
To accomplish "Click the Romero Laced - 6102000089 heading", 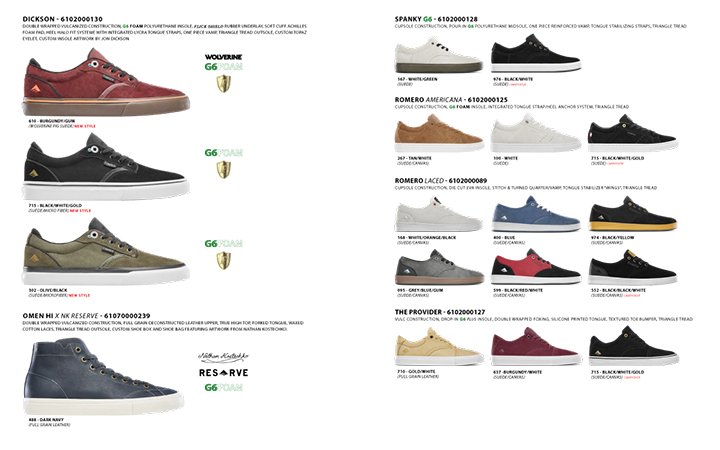I will click(441, 181).
